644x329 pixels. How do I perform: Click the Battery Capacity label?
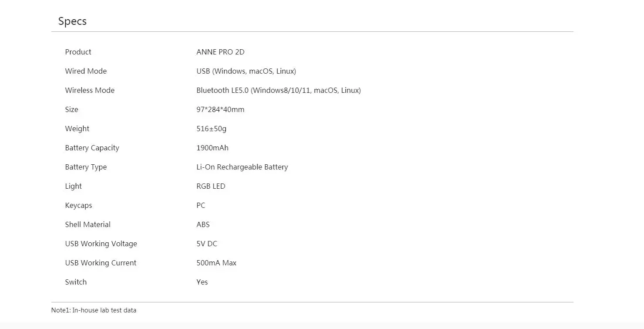click(x=92, y=148)
